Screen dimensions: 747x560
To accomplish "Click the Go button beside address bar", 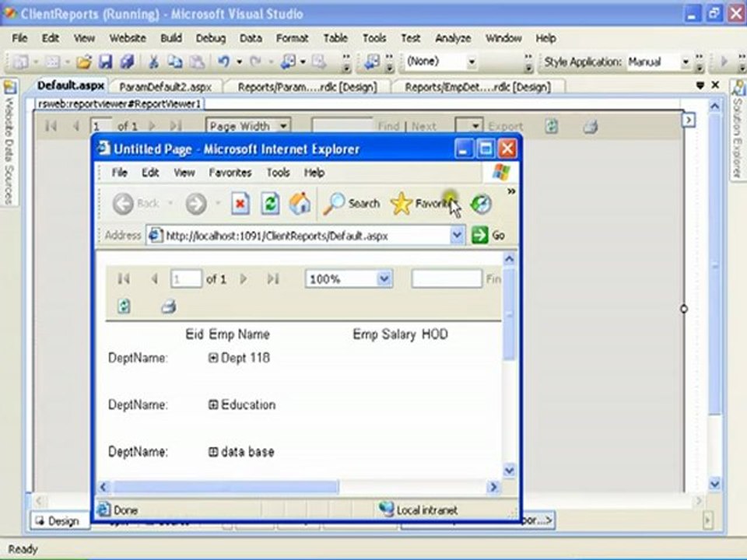I will pos(488,235).
